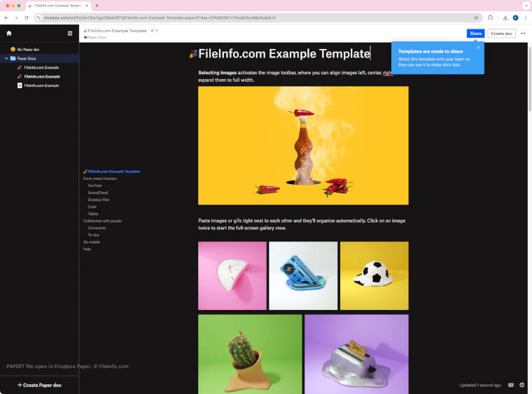Screen dimensions: 532x394
Task: Open the three-dot more options menu
Action: (522, 33)
